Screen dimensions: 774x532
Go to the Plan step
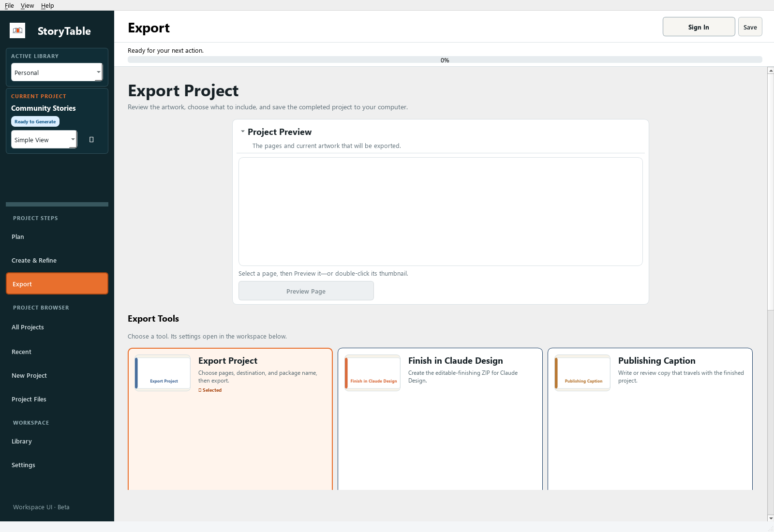(57, 236)
